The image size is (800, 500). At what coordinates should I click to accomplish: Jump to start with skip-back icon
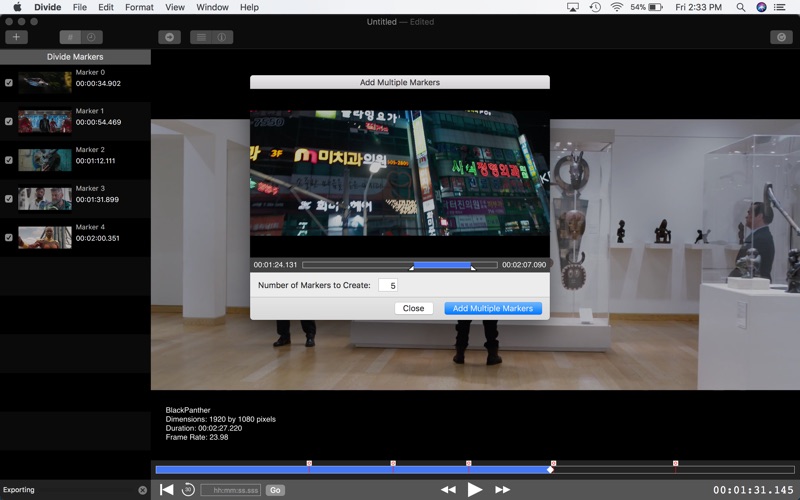[166, 490]
